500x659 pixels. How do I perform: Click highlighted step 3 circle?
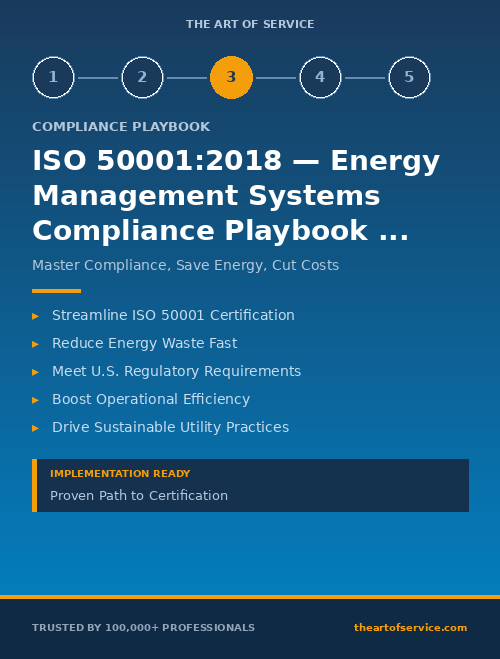click(232, 77)
